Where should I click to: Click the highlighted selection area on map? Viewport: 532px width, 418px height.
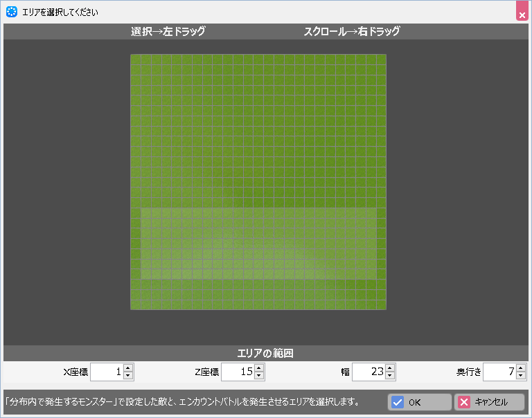point(258,244)
